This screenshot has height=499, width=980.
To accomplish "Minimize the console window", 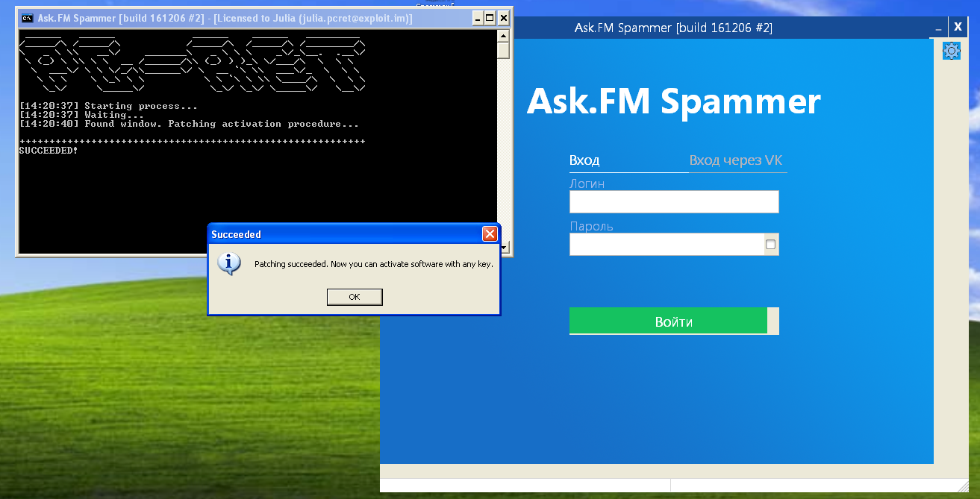I will (x=476, y=18).
